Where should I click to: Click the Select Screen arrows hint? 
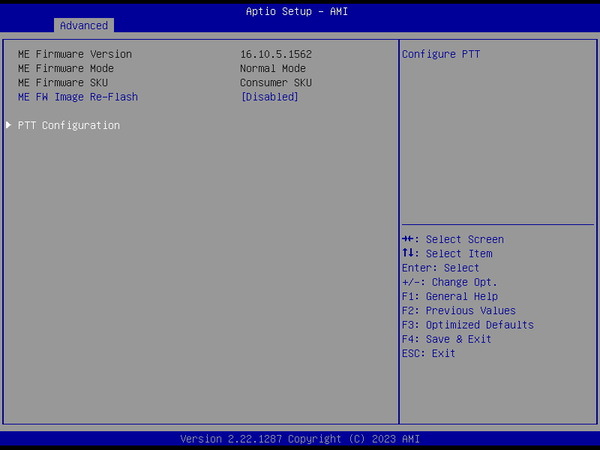(x=453, y=240)
